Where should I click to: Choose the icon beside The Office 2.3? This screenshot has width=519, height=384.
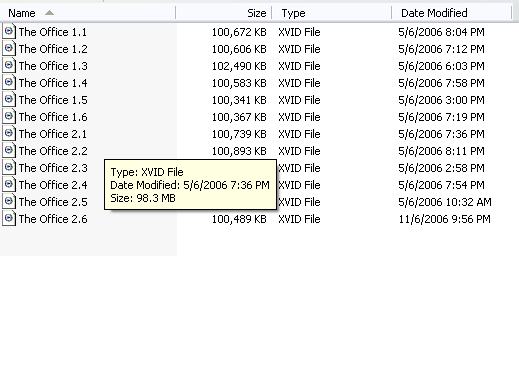(x=9, y=168)
